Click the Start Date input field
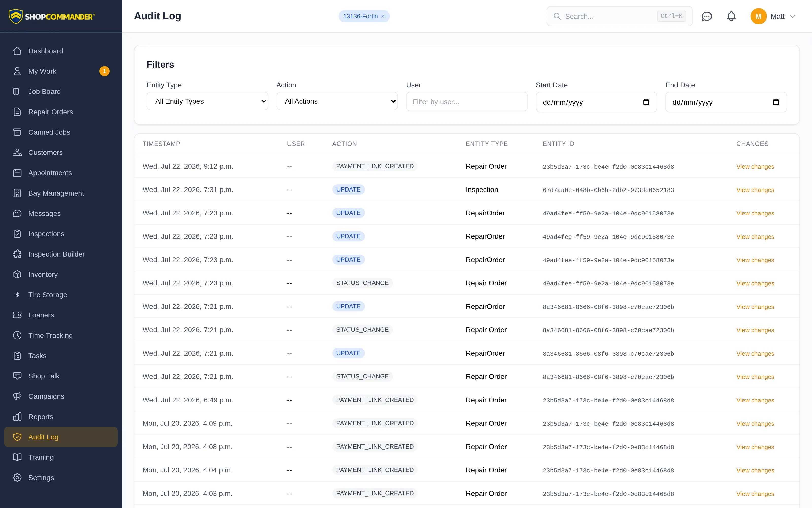Screen dimensions: 812x508 pyautogui.click(x=596, y=102)
